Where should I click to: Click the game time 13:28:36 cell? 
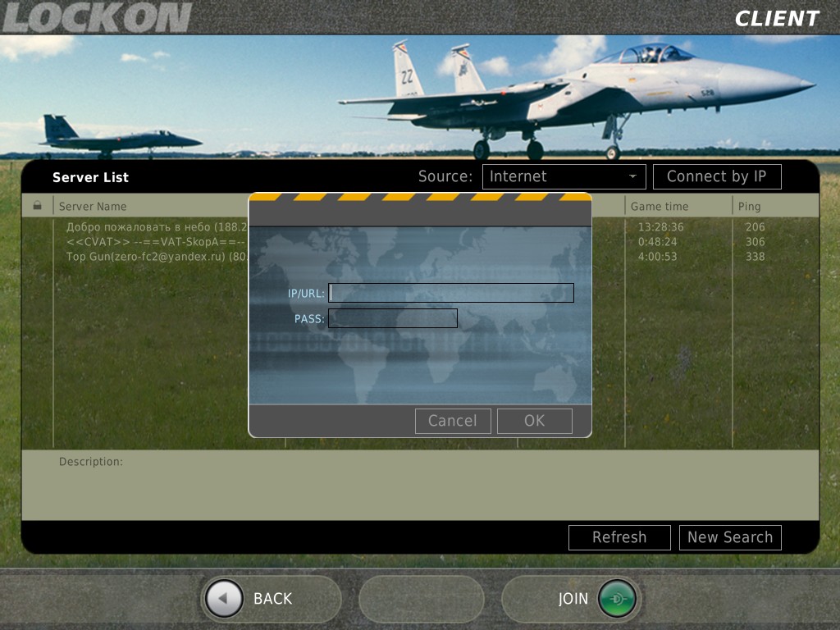660,227
